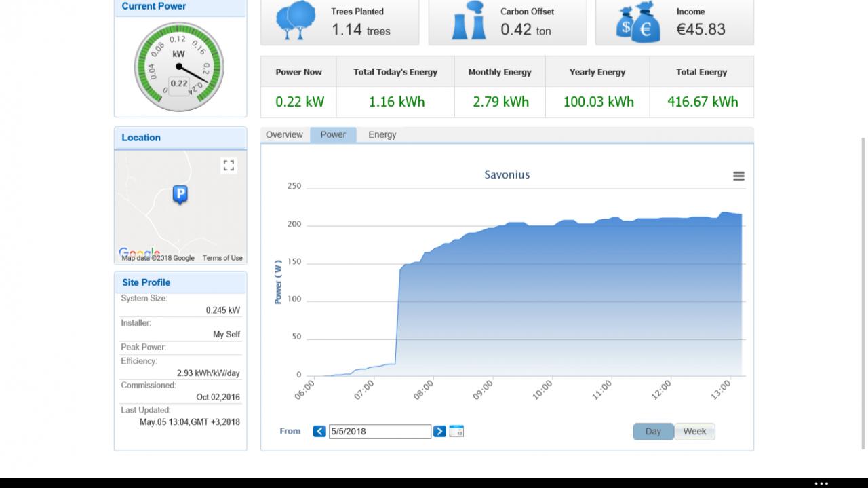Select the Day view toggle
Screen dimensions: 868x488
tap(653, 431)
